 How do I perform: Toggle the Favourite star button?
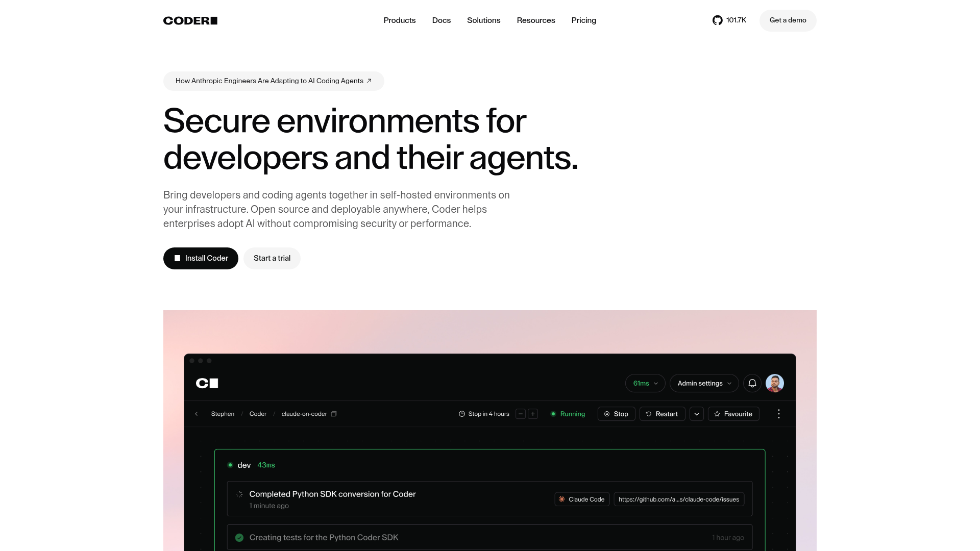[733, 414]
